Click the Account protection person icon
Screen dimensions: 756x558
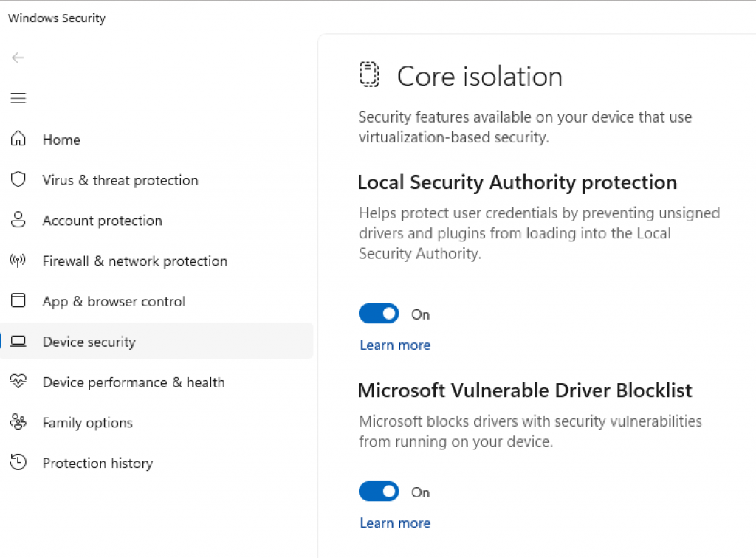tap(18, 220)
